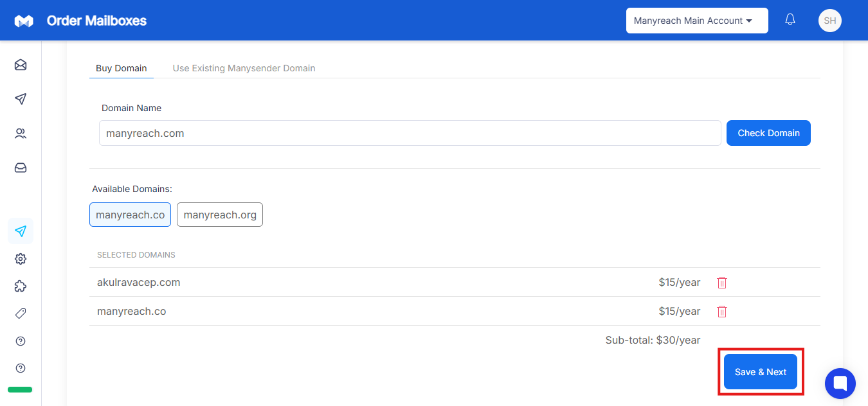The height and width of the screenshot is (406, 868).
Task: Open the settings gear in sidebar
Action: click(21, 259)
